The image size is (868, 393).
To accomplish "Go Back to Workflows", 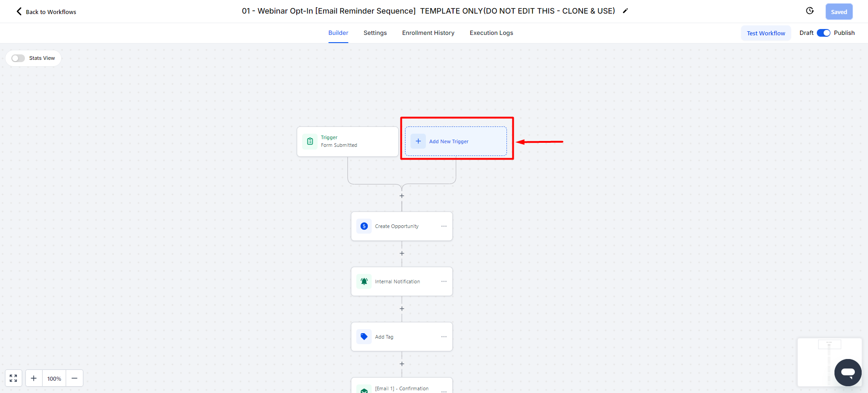I will tap(46, 12).
